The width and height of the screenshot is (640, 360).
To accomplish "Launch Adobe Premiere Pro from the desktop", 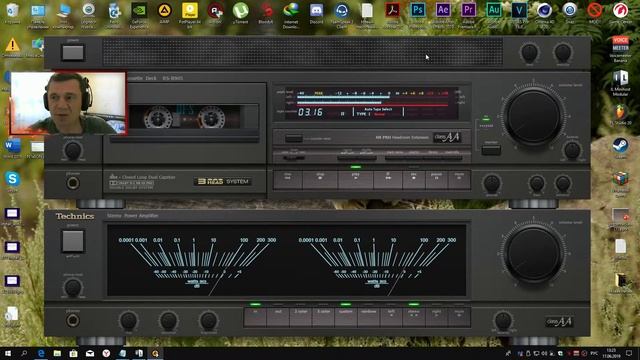I will [468, 16].
